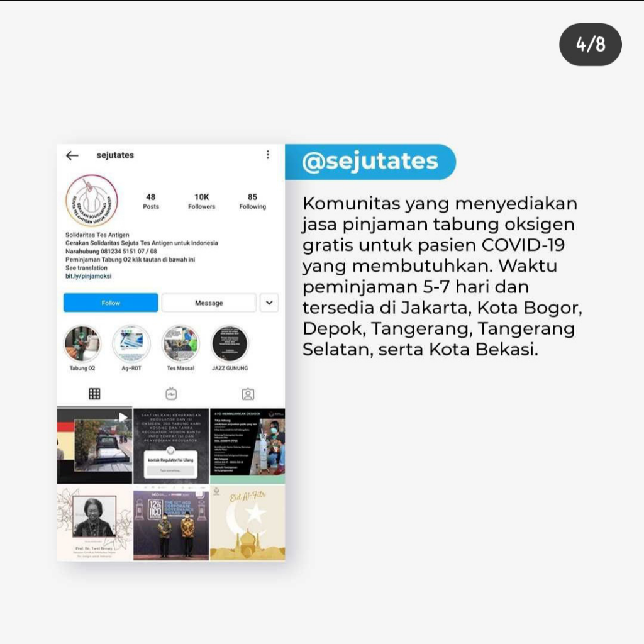
Task: Tap the back arrow beside sejutates
Action: (x=72, y=156)
